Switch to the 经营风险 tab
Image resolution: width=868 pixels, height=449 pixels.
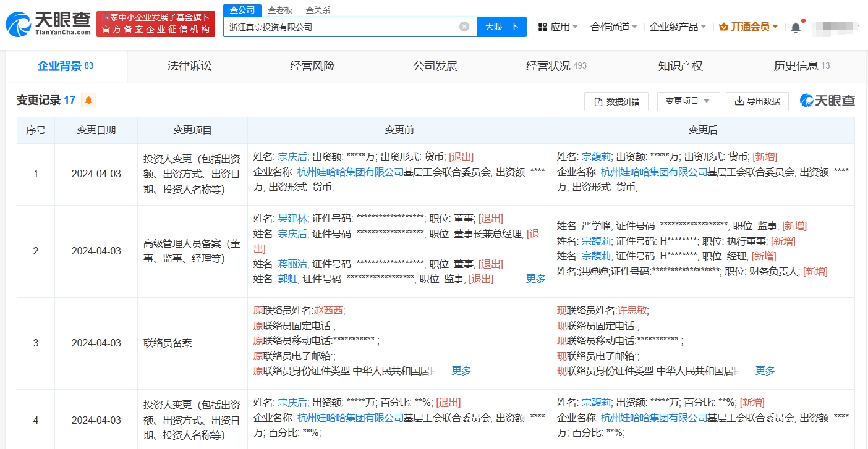[312, 66]
